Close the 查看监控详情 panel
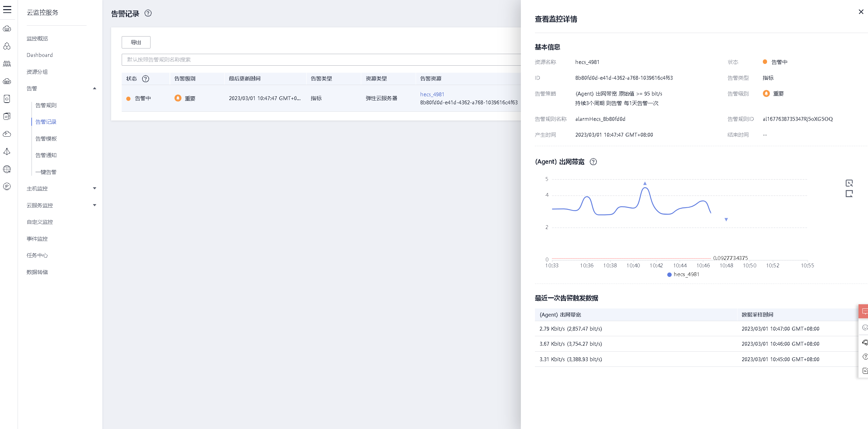The height and width of the screenshot is (429, 868). 861,12
